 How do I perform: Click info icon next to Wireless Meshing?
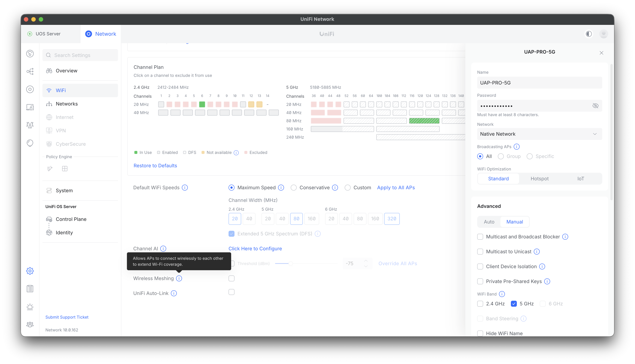179,278
